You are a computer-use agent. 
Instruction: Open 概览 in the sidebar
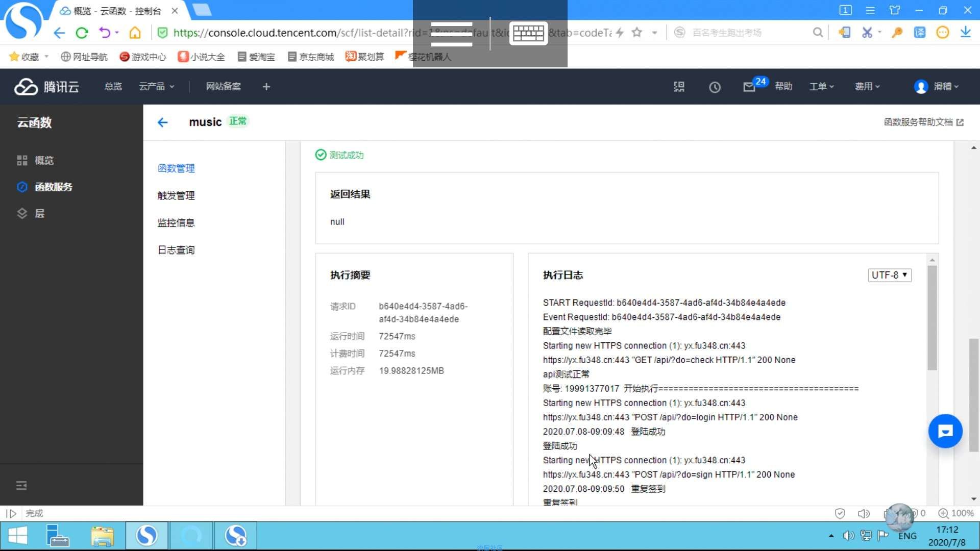coord(44,161)
